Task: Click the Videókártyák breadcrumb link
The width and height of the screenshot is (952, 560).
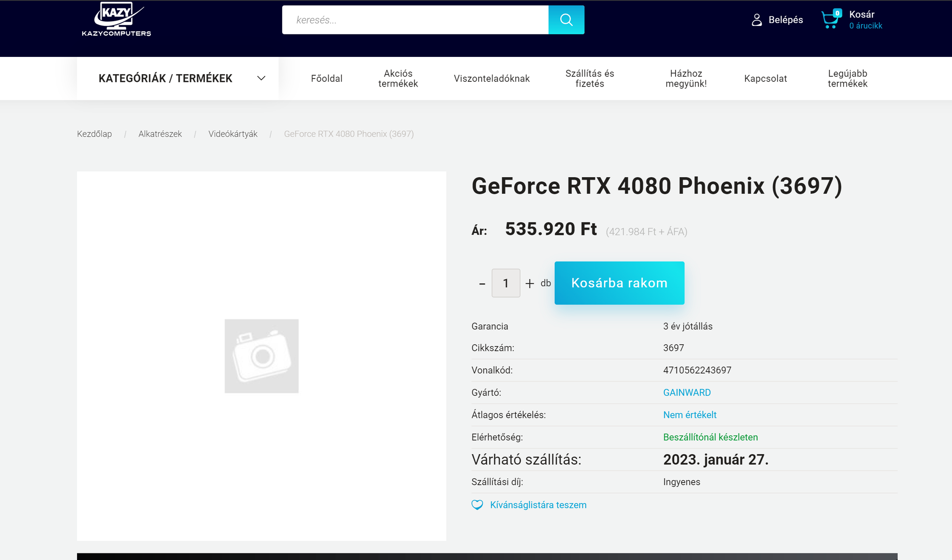Action: click(x=233, y=134)
